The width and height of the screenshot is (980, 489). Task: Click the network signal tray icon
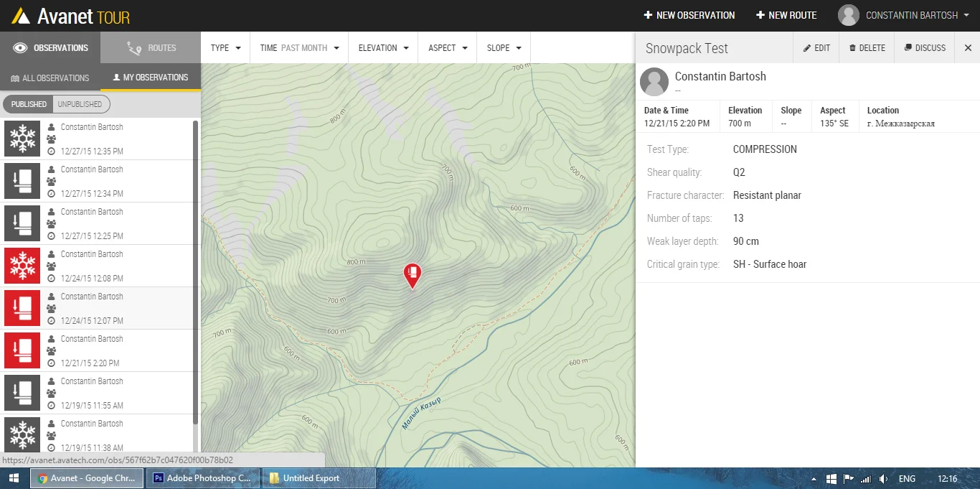coord(866,479)
